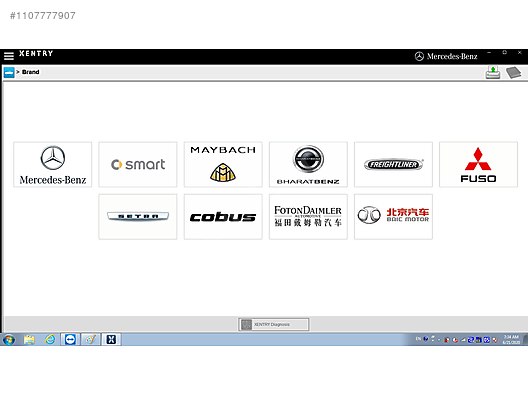Click the green arrow download icon

(493, 72)
